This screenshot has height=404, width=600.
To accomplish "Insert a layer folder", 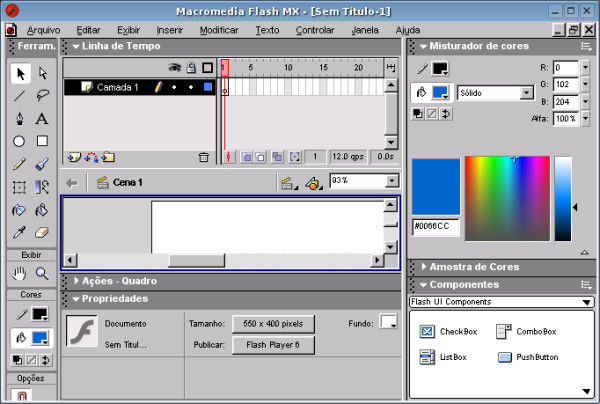I will (108, 157).
